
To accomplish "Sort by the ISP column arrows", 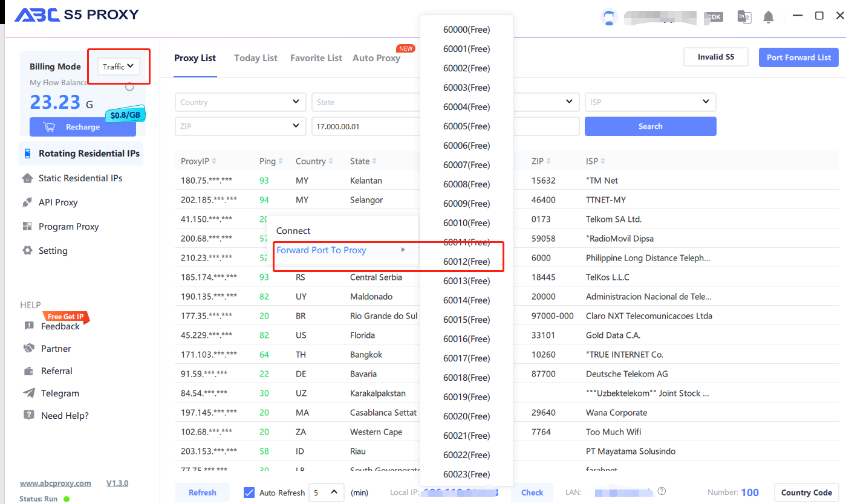I will pos(602,161).
